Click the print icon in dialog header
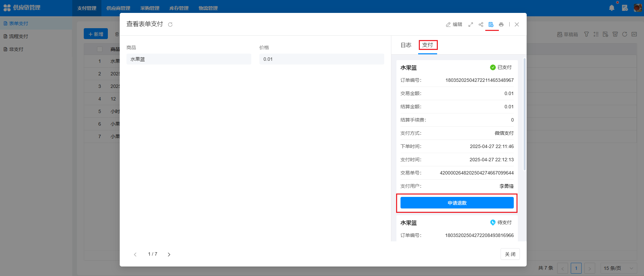The image size is (644, 276). 501,24
